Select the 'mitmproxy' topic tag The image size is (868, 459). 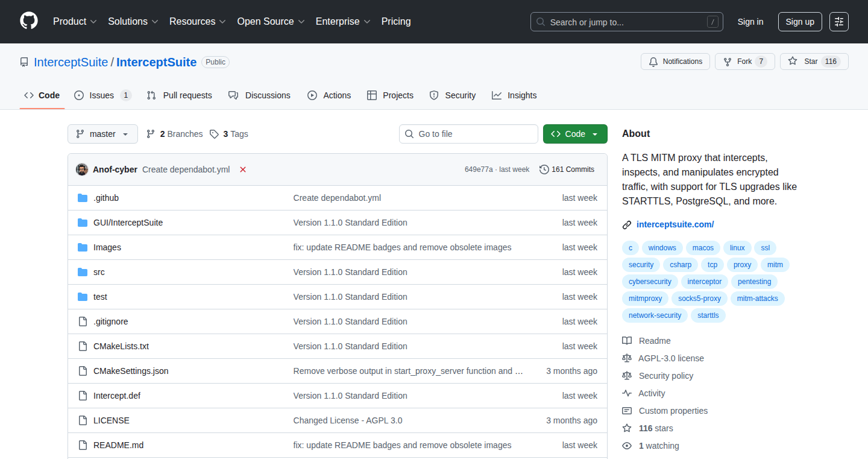point(645,299)
